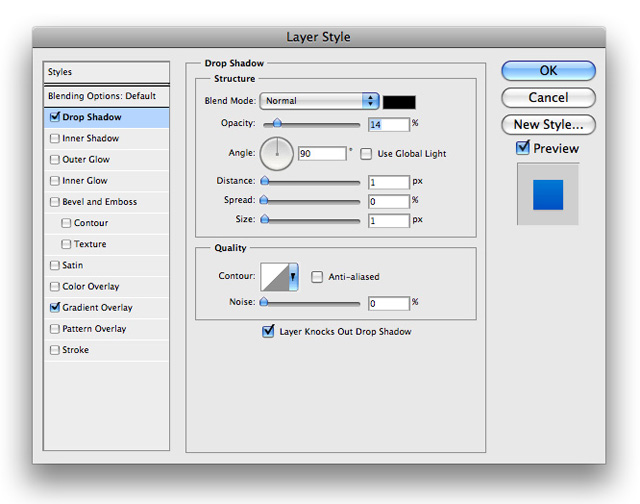Select the Bevel and Emboss label
The height and width of the screenshot is (504, 640).
click(100, 202)
